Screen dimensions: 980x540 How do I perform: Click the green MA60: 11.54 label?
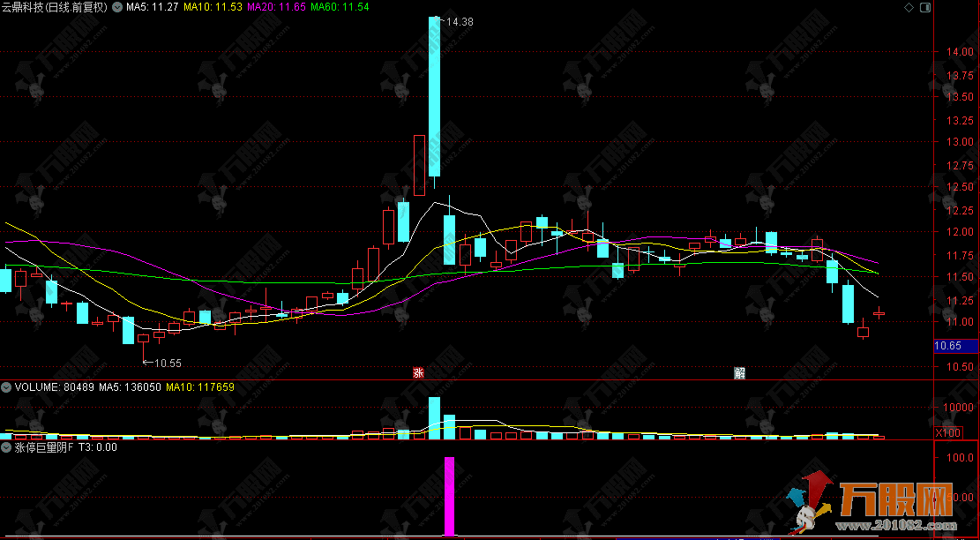point(340,7)
